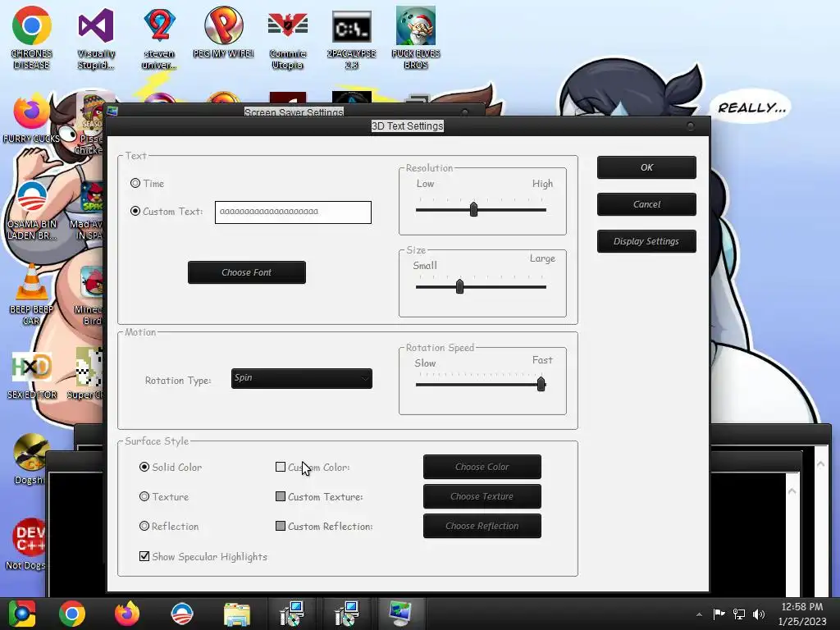The width and height of the screenshot is (840, 630).
Task: Open network tray icon
Action: coord(739,614)
